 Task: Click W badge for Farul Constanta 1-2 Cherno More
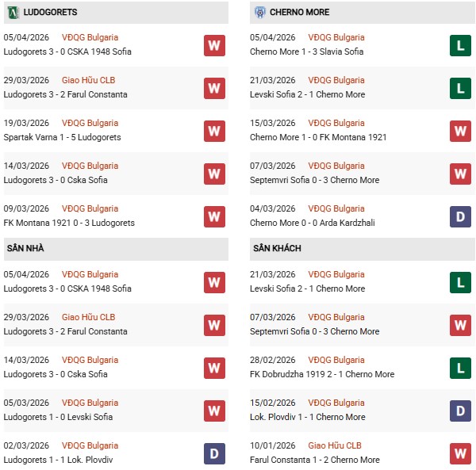(x=460, y=453)
